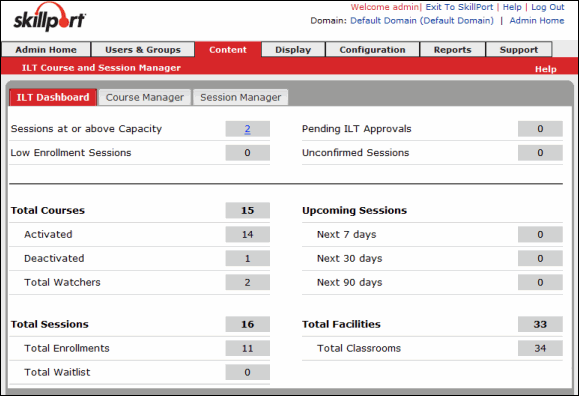Click the Unconfirmed Sessions value 0

540,153
